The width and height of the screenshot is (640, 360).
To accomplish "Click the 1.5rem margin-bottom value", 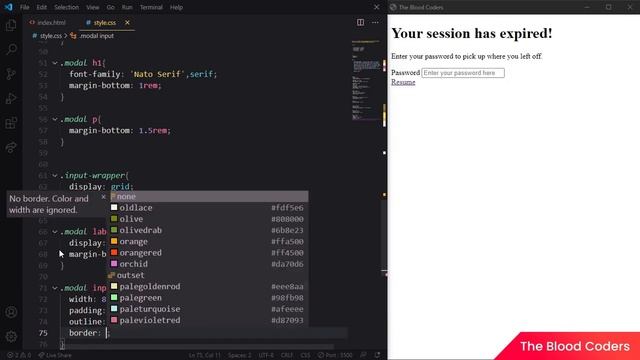I will click(153, 131).
